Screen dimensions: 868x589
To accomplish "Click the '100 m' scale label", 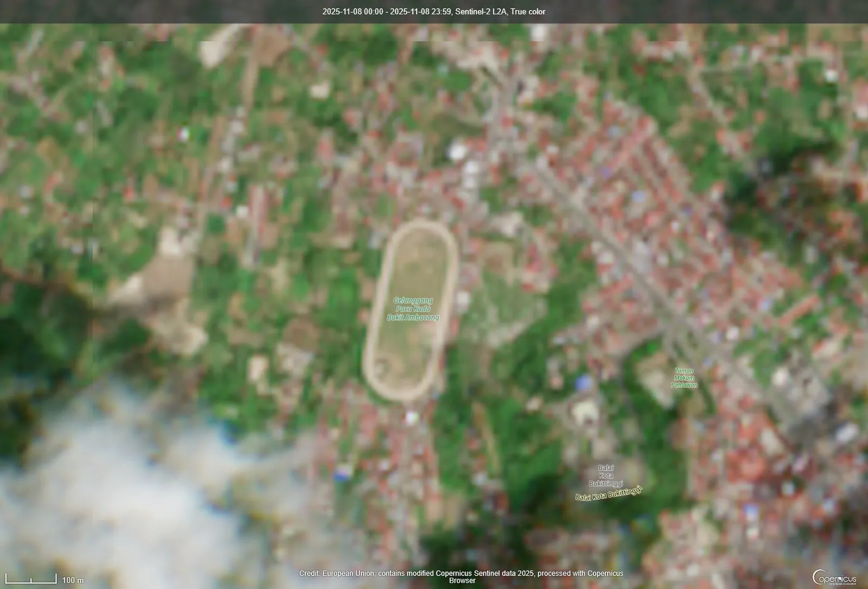I will pos(73,580).
